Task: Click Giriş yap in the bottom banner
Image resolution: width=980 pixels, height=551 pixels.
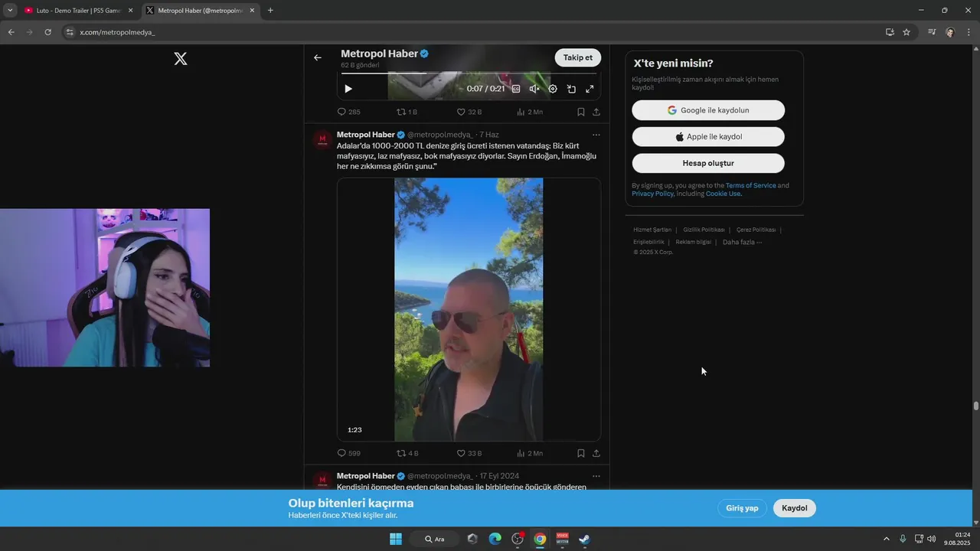Action: point(742,508)
